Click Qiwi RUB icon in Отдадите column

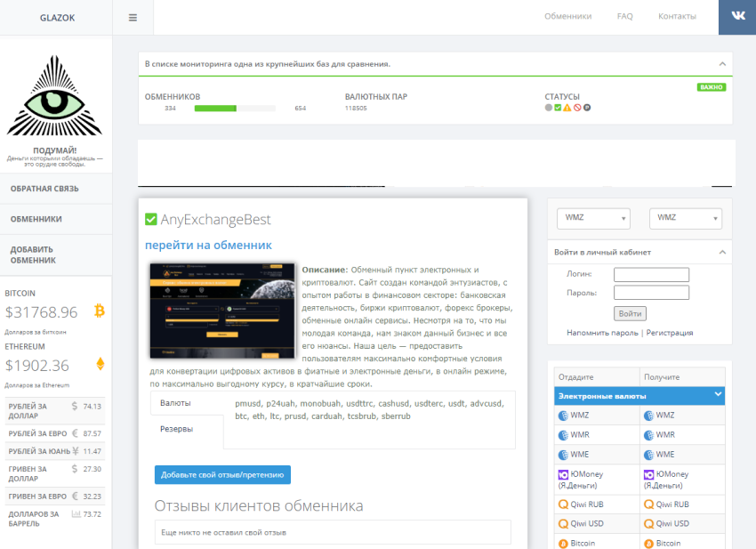click(x=563, y=505)
